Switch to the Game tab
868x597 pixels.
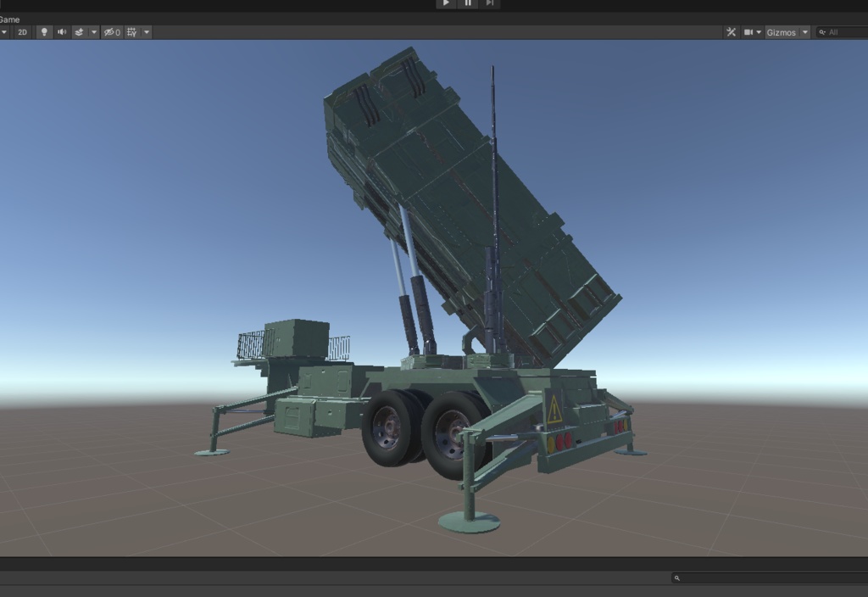10,19
